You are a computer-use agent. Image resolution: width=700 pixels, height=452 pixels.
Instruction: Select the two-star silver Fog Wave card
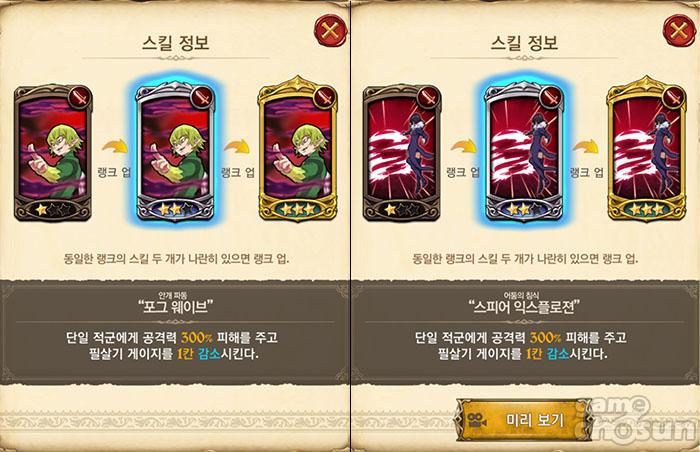(175, 152)
